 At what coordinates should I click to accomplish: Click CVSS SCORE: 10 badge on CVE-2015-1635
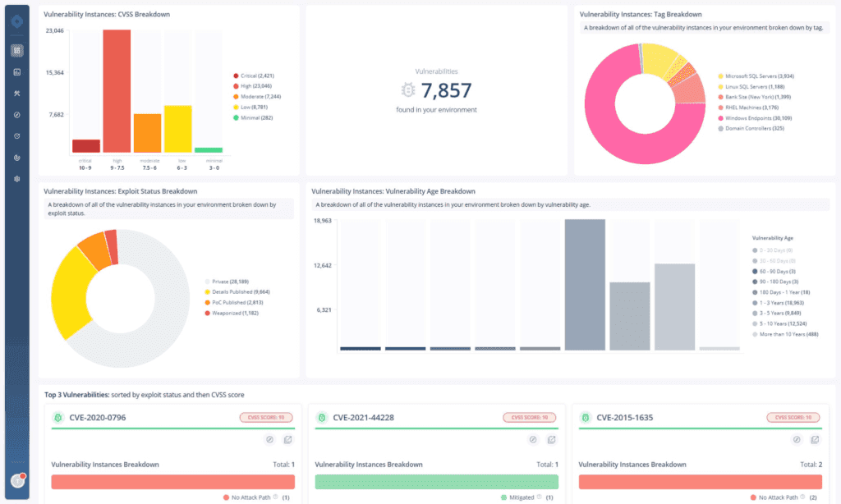pyautogui.click(x=793, y=418)
